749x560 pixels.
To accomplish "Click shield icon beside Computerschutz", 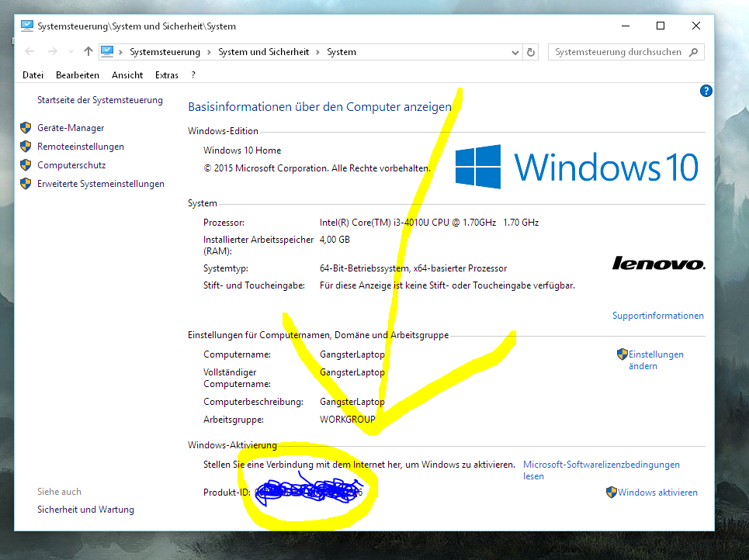I will click(26, 165).
